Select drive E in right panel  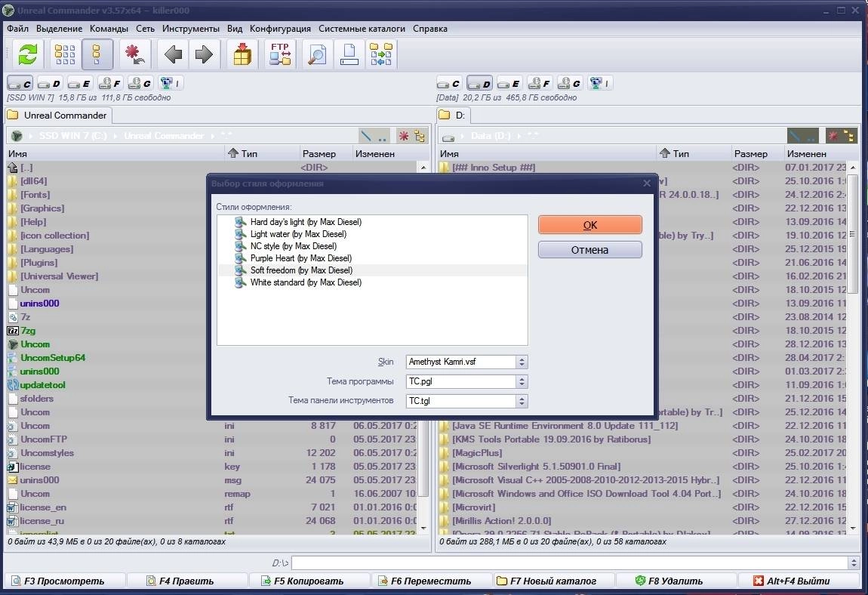(x=509, y=83)
